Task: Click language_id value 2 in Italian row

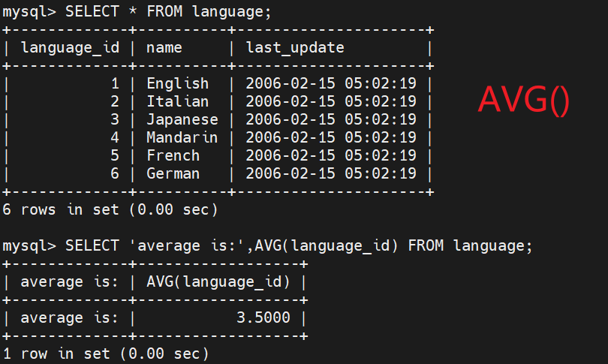Action: click(x=115, y=101)
